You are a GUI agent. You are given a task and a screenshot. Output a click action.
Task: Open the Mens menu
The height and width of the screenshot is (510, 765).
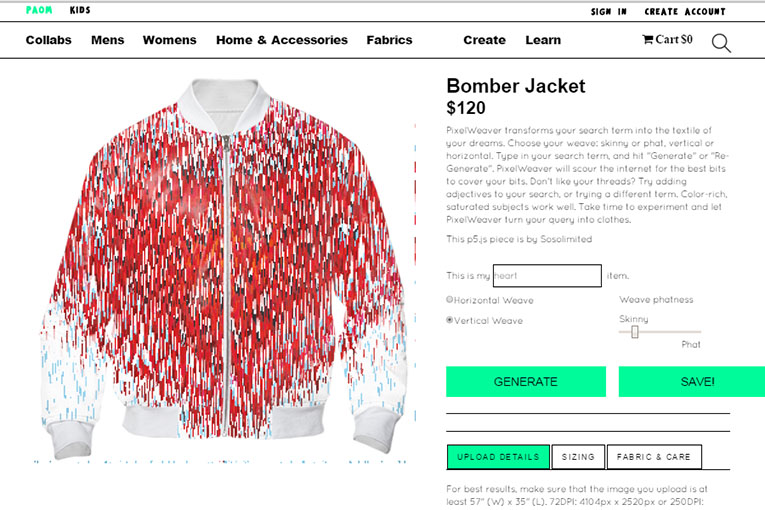(x=108, y=40)
